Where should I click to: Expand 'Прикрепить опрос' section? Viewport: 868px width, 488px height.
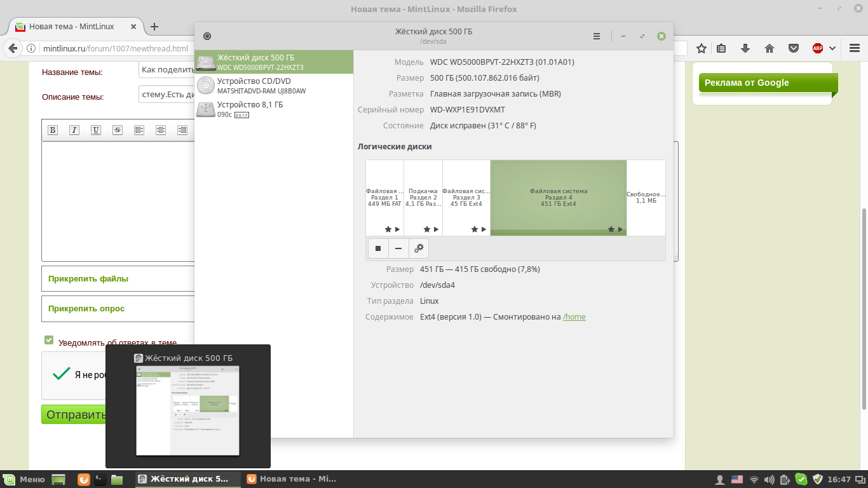coord(86,308)
